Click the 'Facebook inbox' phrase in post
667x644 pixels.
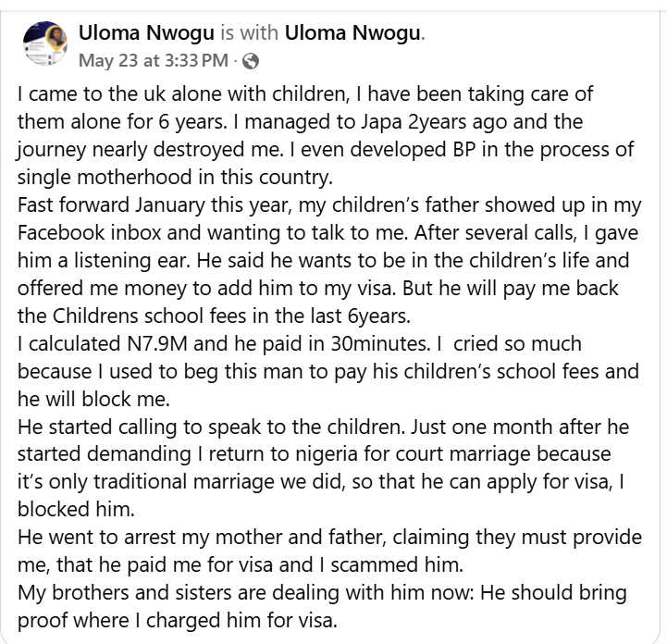coord(90,232)
